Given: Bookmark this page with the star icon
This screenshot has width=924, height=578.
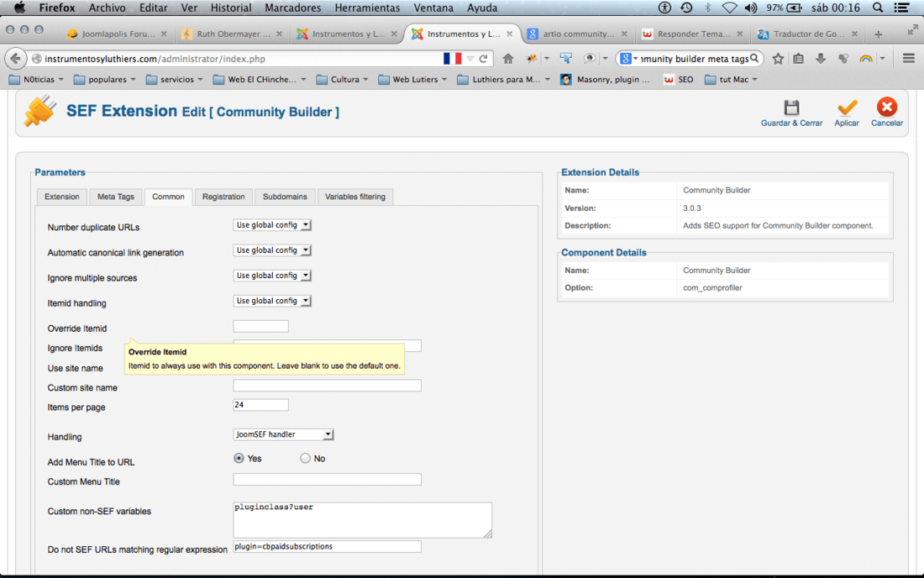Looking at the screenshot, I should point(778,58).
